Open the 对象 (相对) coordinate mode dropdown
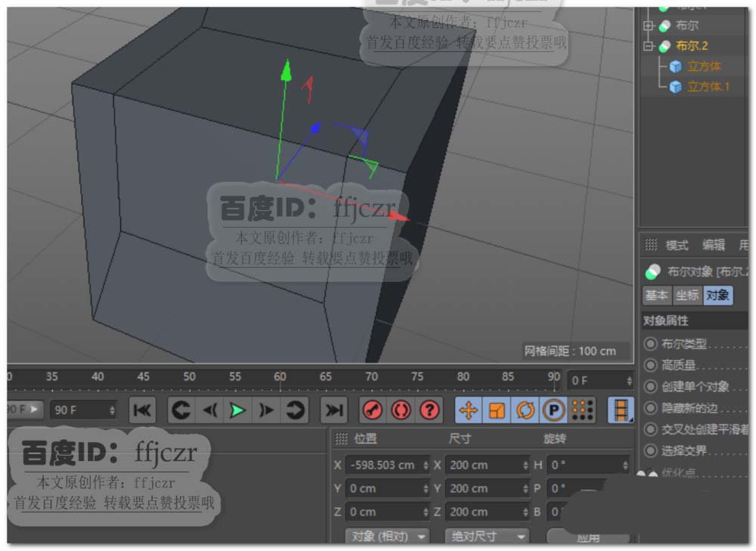 (x=386, y=536)
